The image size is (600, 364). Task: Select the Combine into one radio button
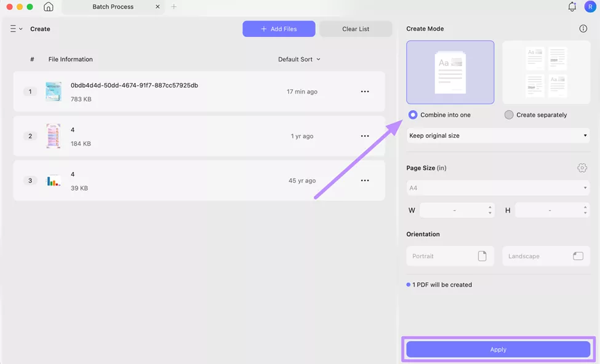pyautogui.click(x=412, y=114)
